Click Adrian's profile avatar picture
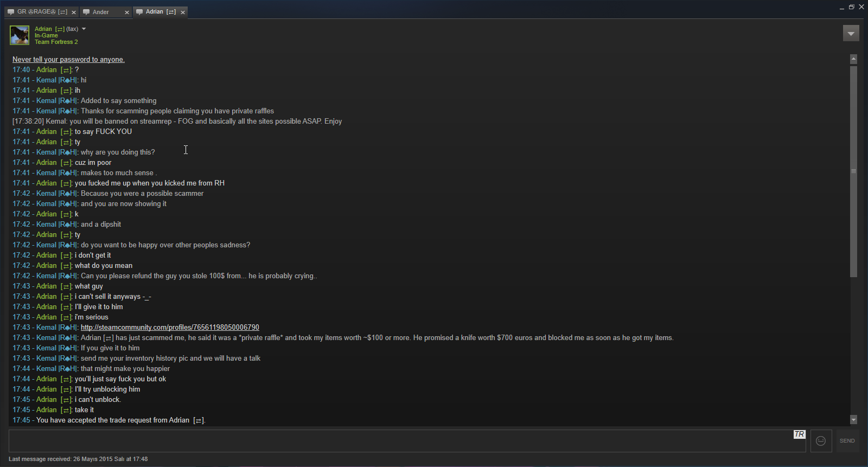Image resolution: width=868 pixels, height=467 pixels. click(x=20, y=35)
